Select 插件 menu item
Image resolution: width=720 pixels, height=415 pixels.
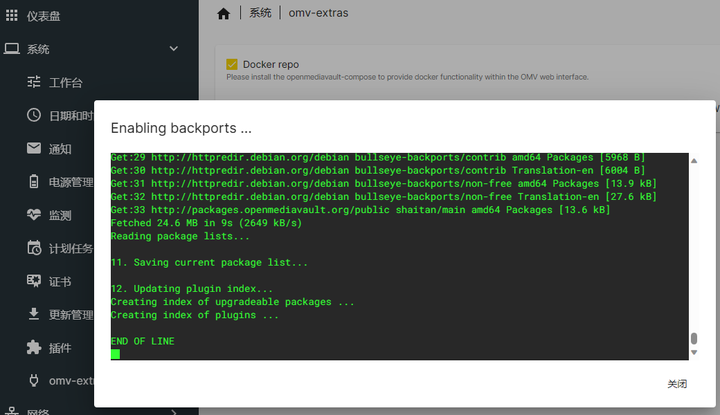tap(60, 348)
